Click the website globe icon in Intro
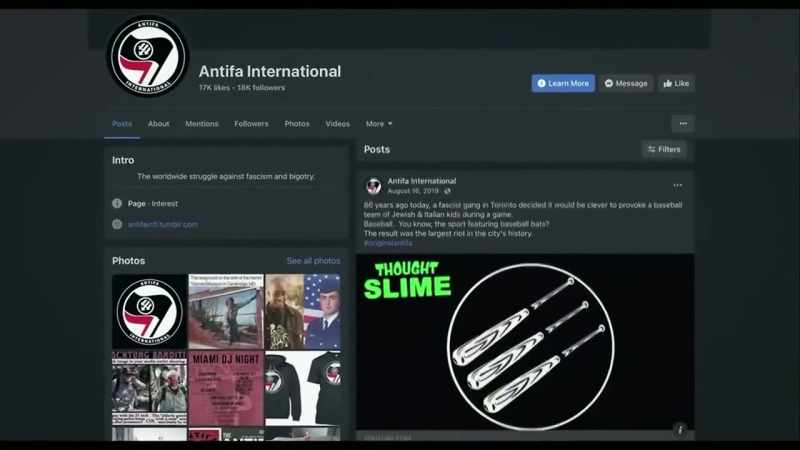The height and width of the screenshot is (450, 800). 117,224
